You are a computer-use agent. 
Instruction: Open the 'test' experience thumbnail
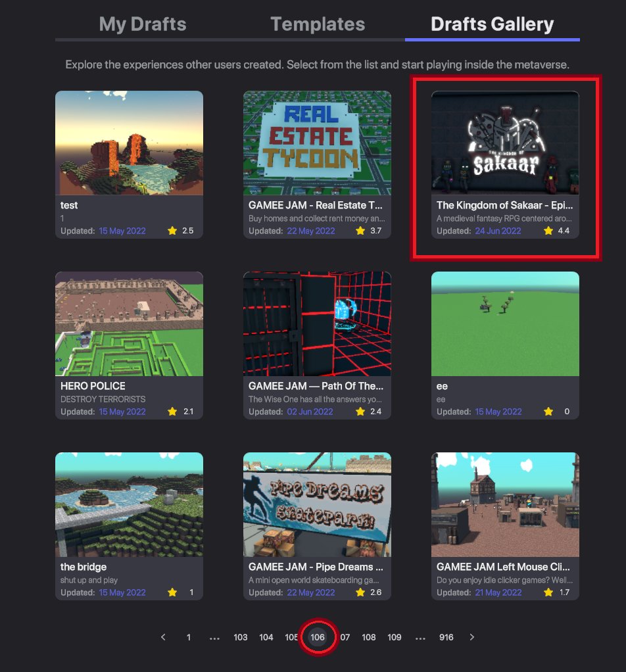pos(129,143)
